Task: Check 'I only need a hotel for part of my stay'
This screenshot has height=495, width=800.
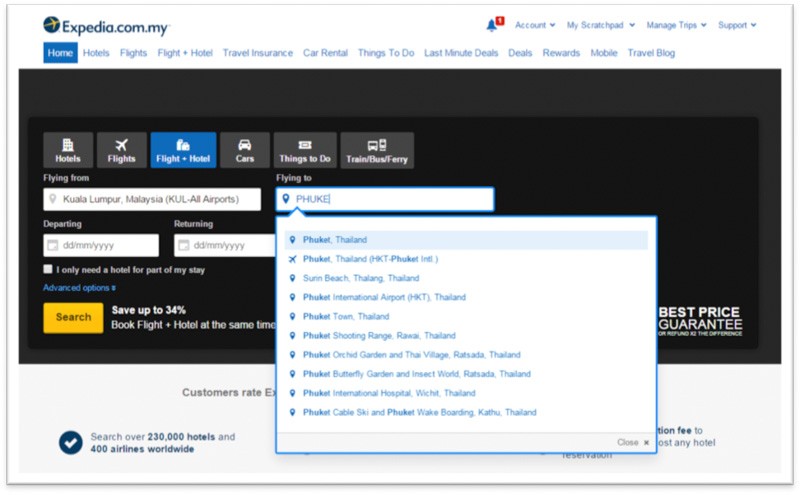Action: pos(48,269)
